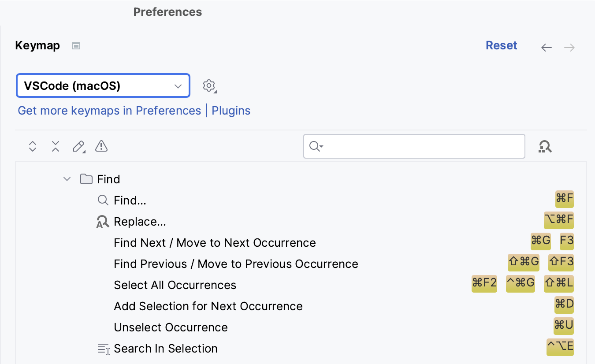Select Find Next / Move to Next Occurrence
Screen dimensions: 595x364
[215, 242]
